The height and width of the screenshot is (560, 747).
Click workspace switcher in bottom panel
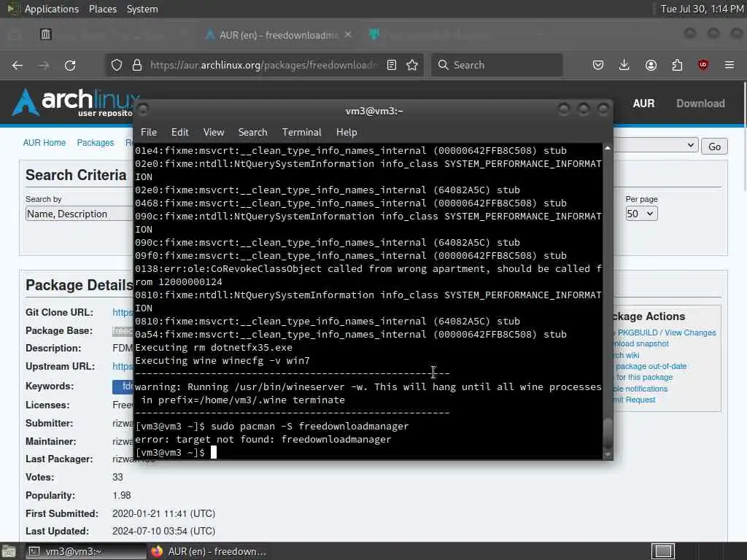(662, 551)
